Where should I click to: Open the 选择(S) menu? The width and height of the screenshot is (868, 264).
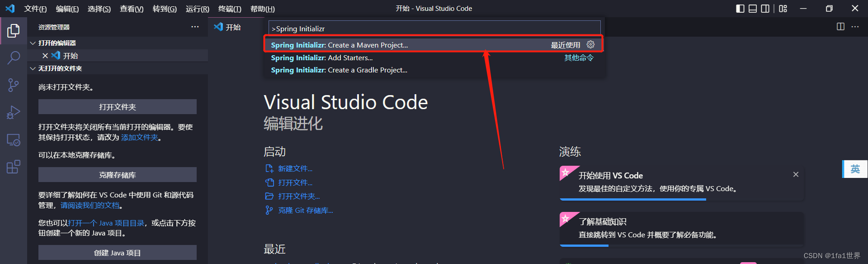tap(99, 9)
